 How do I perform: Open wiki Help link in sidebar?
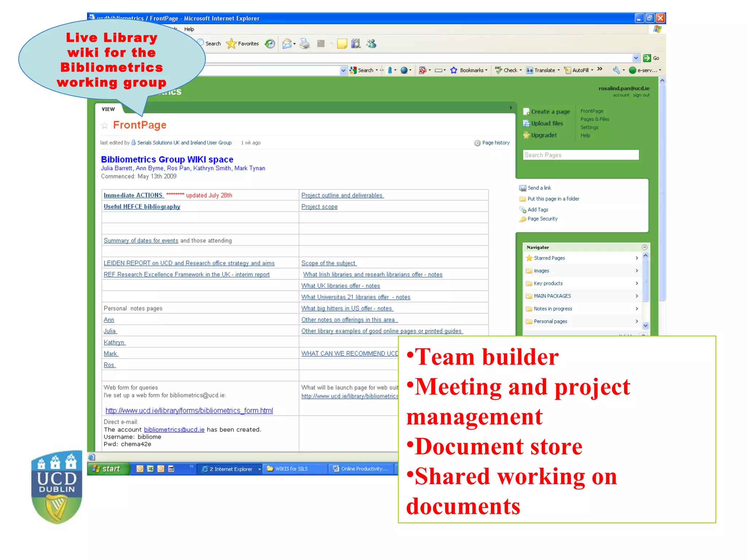(585, 135)
